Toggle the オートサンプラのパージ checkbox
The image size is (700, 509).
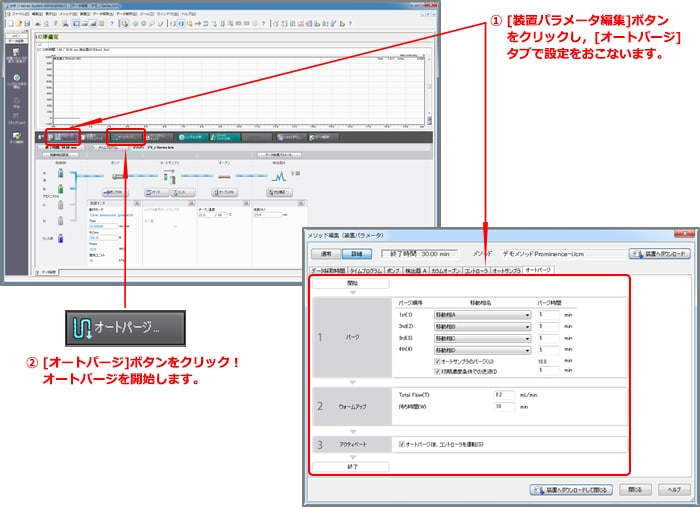coord(437,361)
